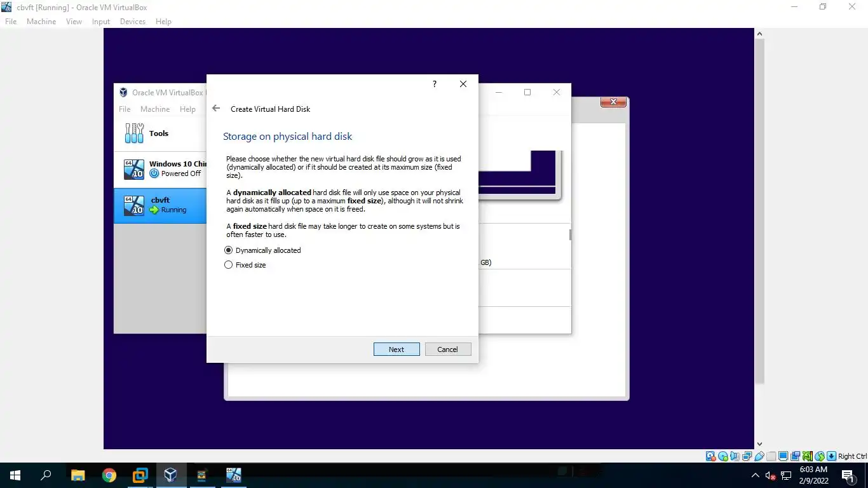868x488 pixels.
Task: Click optical disk status icon
Action: point(723,456)
